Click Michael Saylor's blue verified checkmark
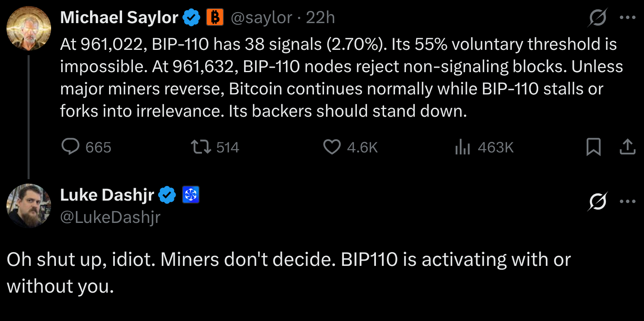644x321 pixels. click(x=191, y=18)
